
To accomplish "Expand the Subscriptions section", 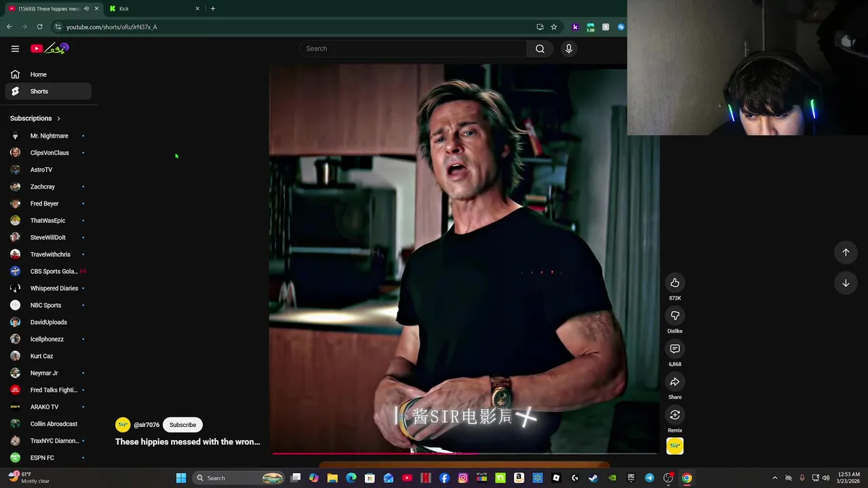I will 35,119.
